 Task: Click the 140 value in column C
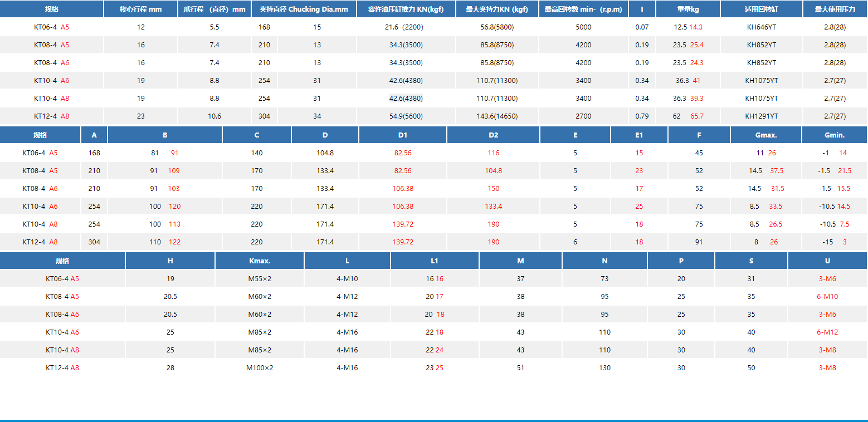[257, 153]
